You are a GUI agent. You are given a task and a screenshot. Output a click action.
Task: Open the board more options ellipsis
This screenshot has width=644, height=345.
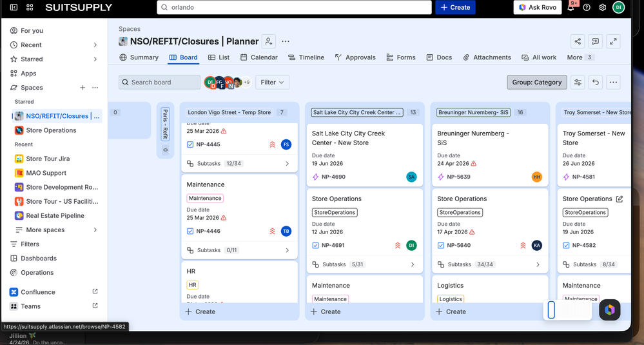pyautogui.click(x=613, y=82)
